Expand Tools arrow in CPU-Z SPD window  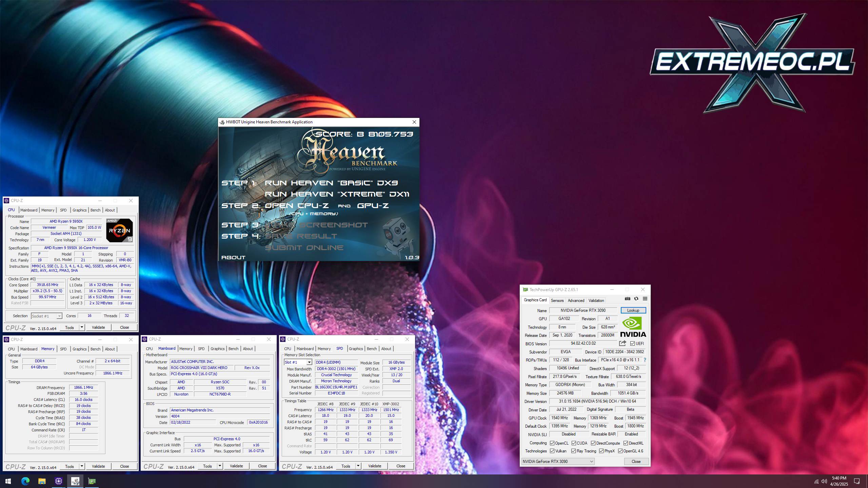click(x=358, y=466)
